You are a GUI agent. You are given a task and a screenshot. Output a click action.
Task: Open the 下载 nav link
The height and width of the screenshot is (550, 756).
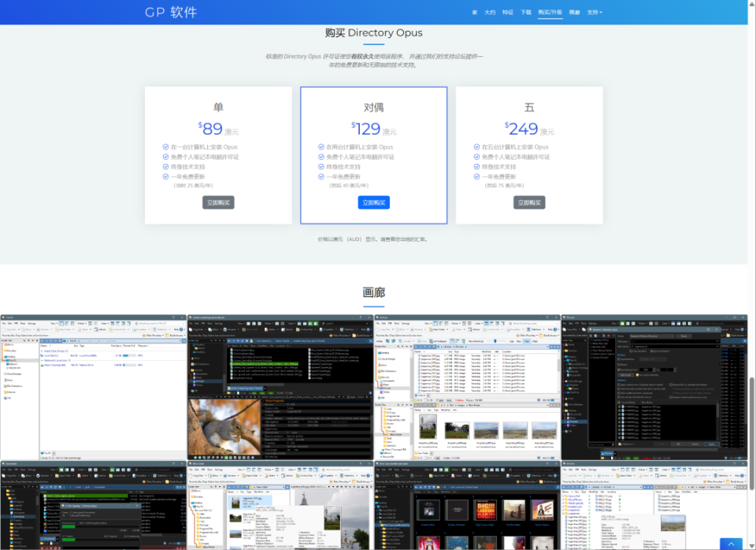pyautogui.click(x=526, y=13)
